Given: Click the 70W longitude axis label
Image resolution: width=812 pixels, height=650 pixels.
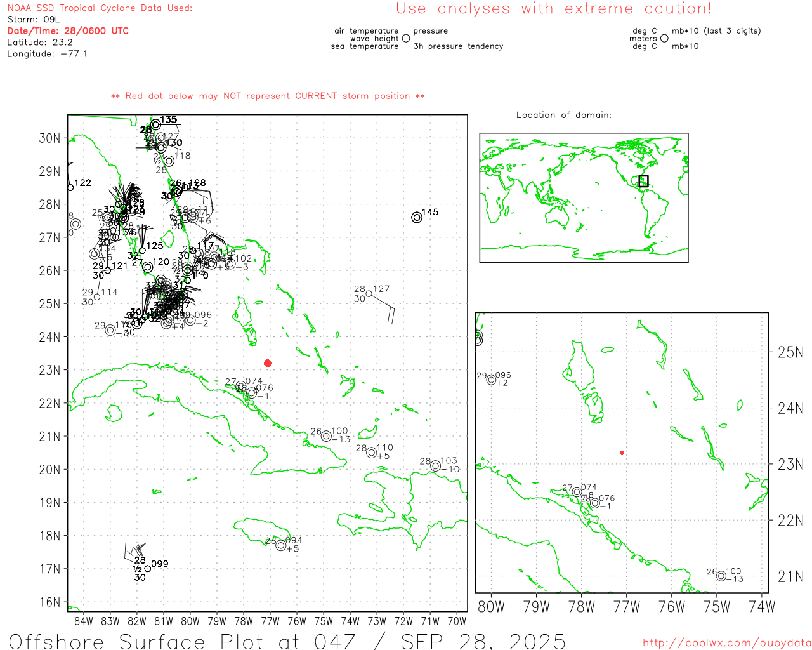Looking at the screenshot, I should point(457,621).
